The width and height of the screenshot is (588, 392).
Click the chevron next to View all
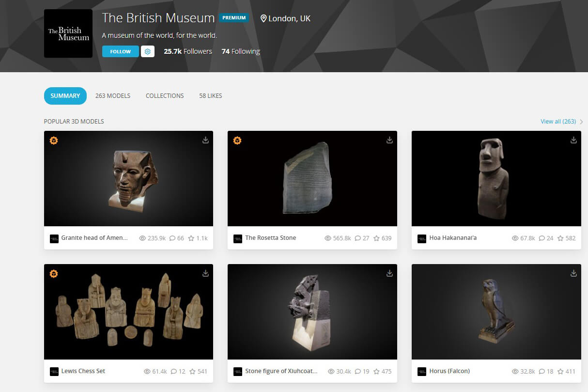click(581, 122)
